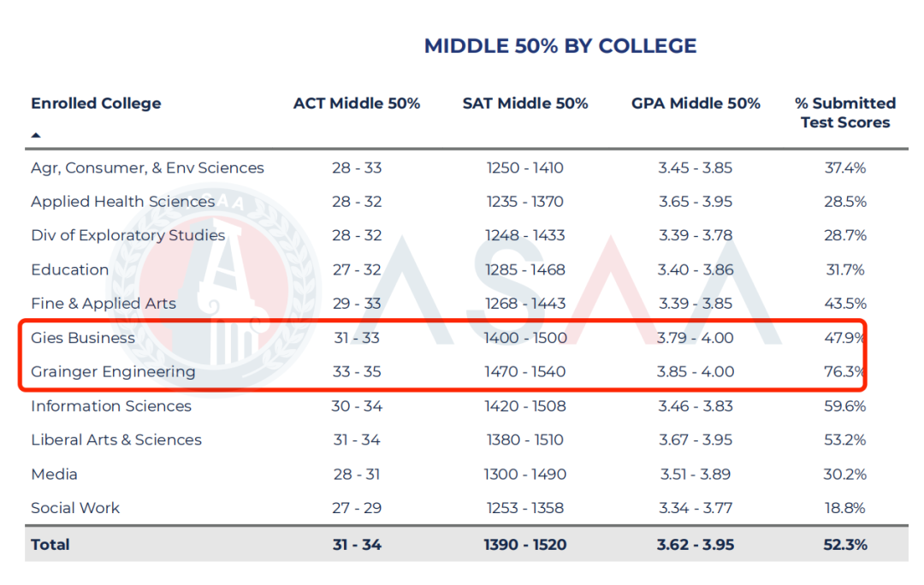
Task: Select the Education row label
Action: [x=69, y=269]
